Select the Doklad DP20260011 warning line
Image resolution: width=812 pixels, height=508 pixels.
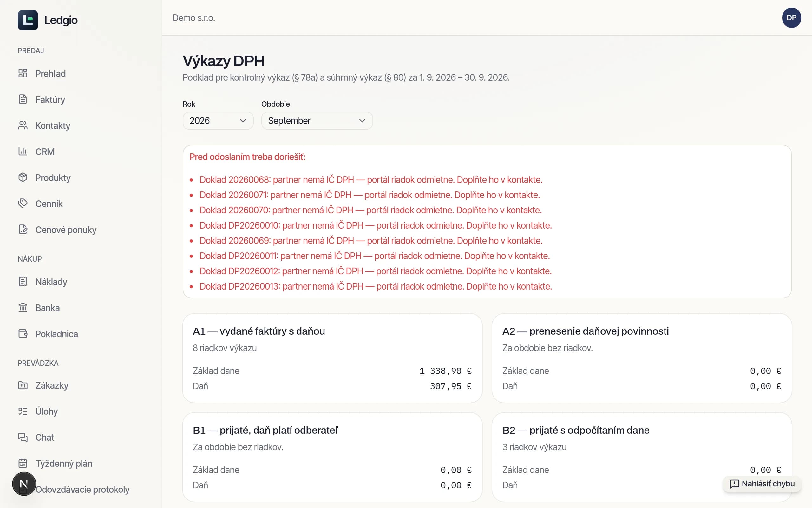click(x=375, y=256)
